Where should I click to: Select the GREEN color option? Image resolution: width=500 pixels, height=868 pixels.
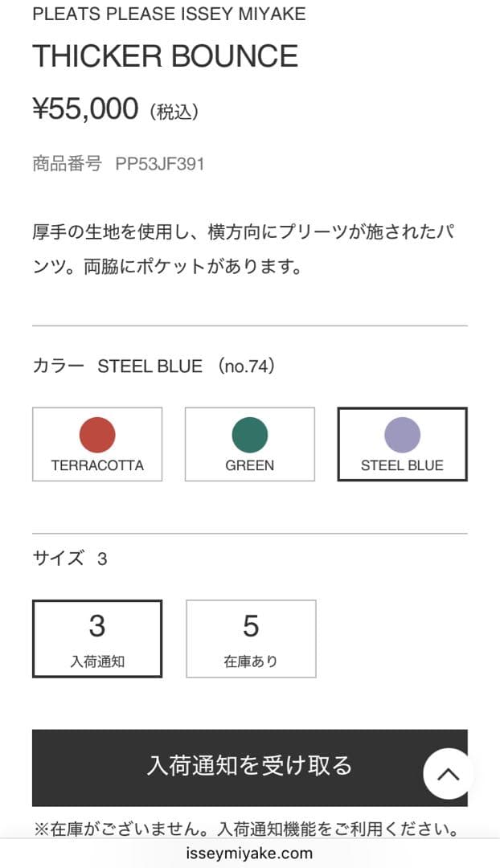tap(249, 444)
